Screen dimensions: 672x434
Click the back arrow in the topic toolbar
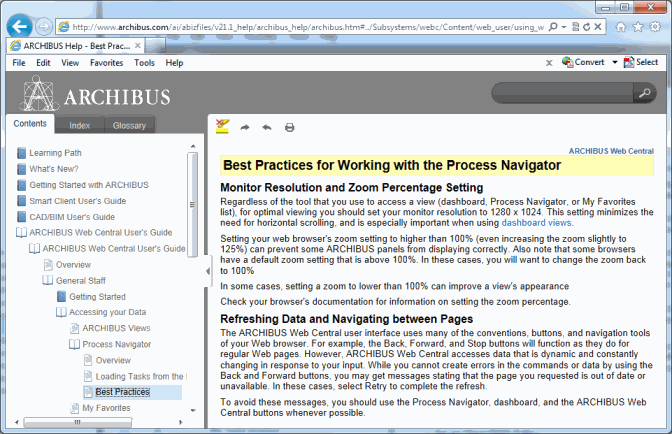pyautogui.click(x=267, y=127)
